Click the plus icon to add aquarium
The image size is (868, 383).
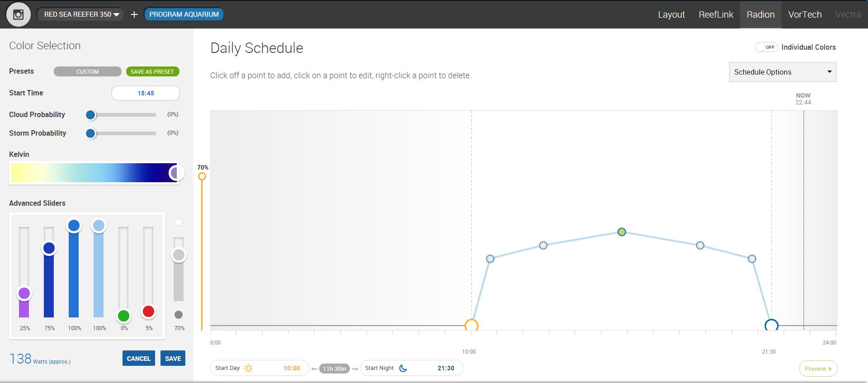click(x=134, y=14)
